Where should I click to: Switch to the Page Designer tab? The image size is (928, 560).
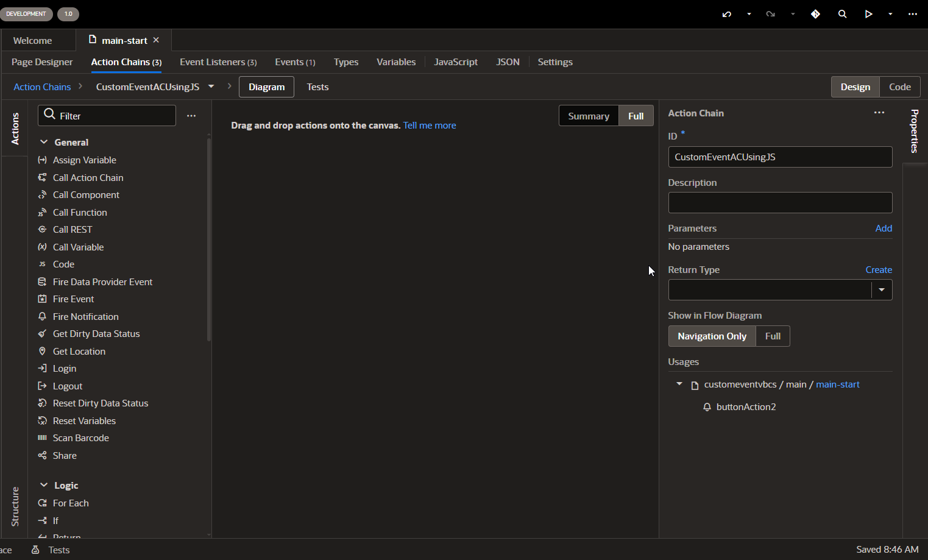(42, 62)
